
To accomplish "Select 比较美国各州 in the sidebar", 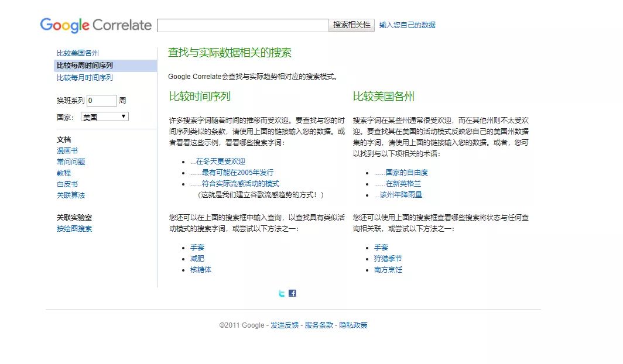I will (x=77, y=53).
